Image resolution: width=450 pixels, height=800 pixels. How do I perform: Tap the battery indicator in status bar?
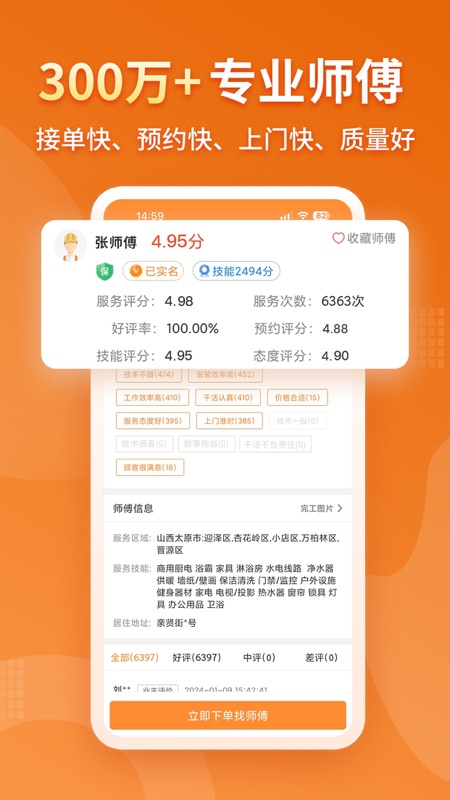(x=321, y=216)
